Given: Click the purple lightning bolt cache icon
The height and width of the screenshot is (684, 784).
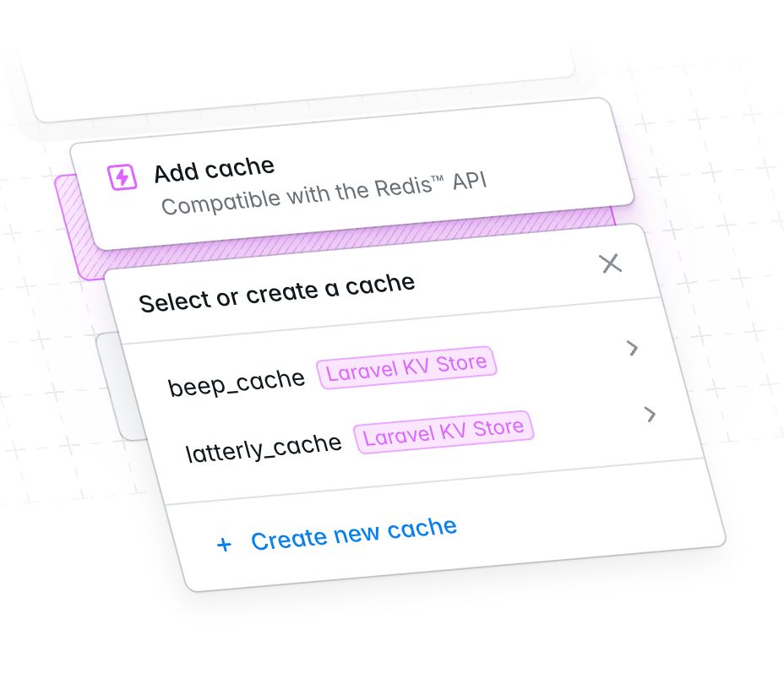Looking at the screenshot, I should (122, 176).
